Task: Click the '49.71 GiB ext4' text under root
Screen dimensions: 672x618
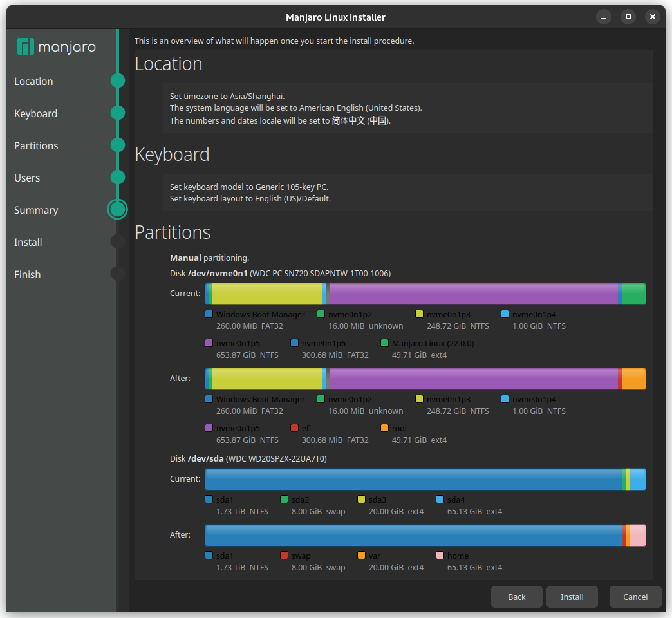Action: [419, 440]
